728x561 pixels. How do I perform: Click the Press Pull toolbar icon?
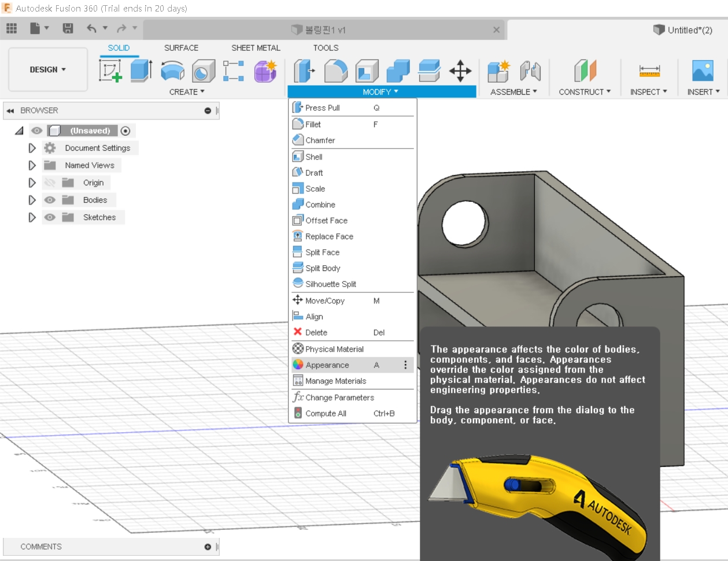tap(304, 71)
